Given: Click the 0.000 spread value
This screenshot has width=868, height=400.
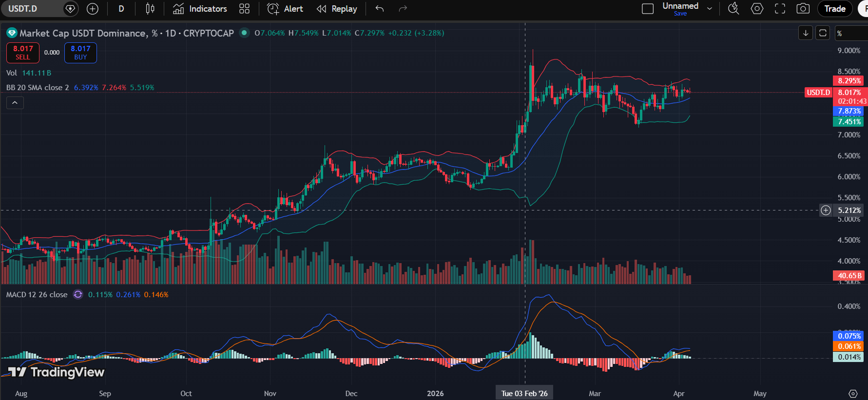Looking at the screenshot, I should coord(52,53).
